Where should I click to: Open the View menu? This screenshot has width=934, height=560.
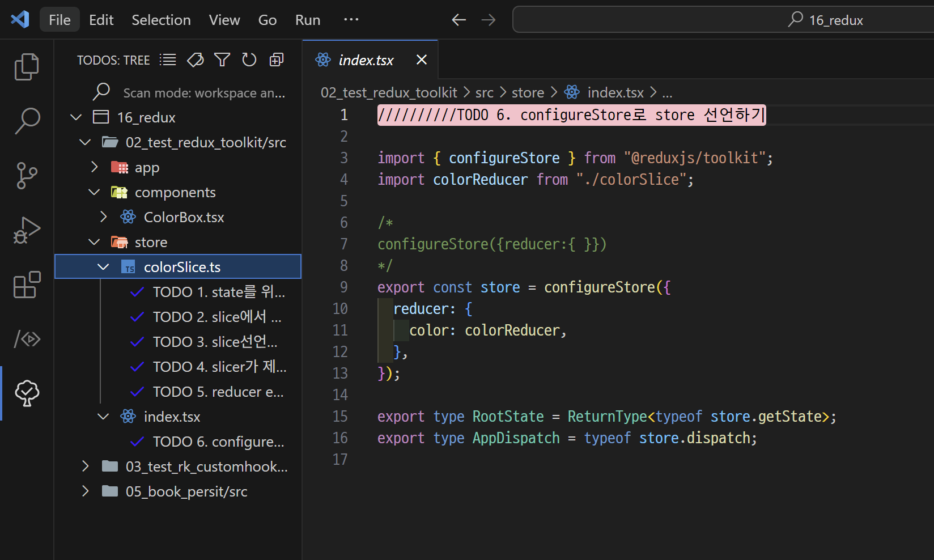click(224, 20)
